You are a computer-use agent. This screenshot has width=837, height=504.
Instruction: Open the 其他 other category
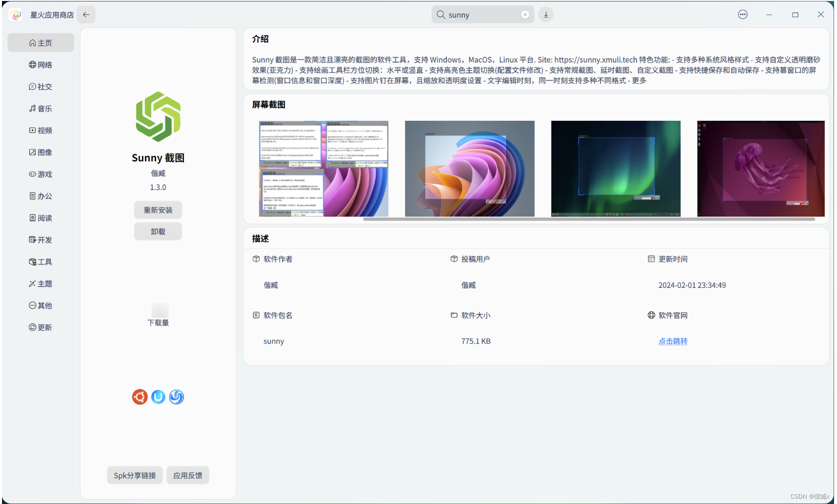[x=41, y=306]
